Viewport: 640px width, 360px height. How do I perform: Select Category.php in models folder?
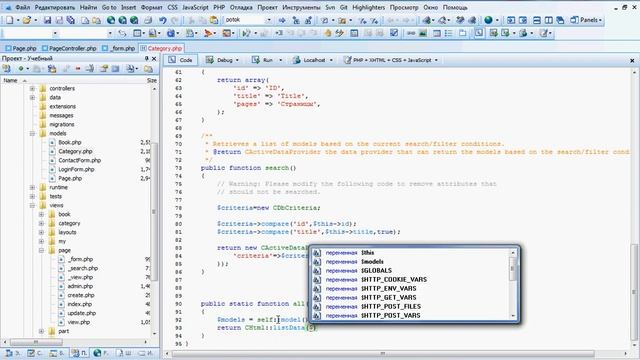(x=76, y=151)
